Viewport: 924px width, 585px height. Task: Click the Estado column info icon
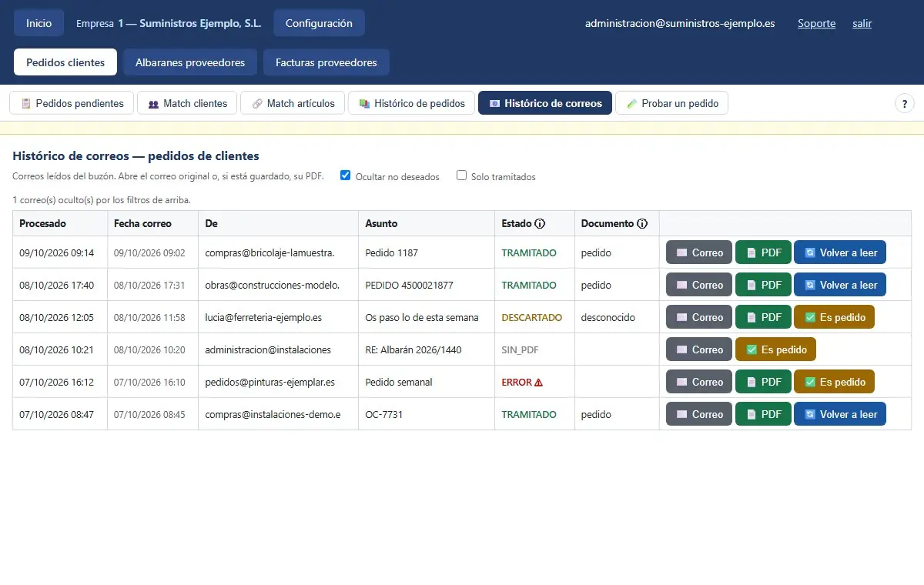[x=540, y=224]
